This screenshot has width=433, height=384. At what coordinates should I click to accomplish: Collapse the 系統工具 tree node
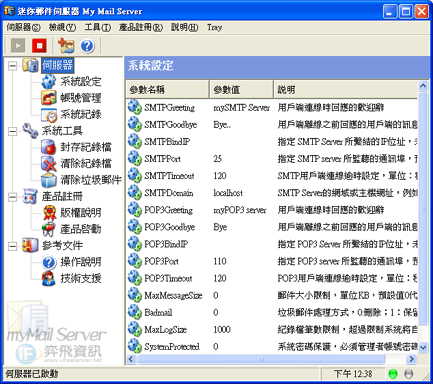click(12, 131)
